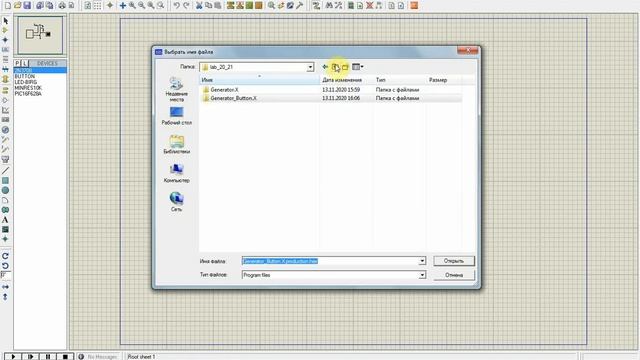Select the 2D graphics line tool
Screen dimensions: 640x360
point(5,171)
